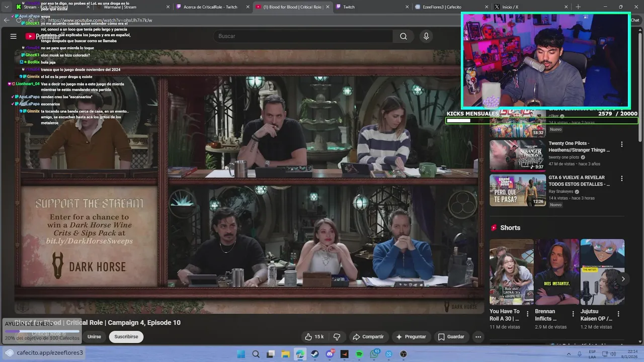The image size is (644, 362).
Task: Click the microphone icon in the system tray
Action: pos(580,354)
